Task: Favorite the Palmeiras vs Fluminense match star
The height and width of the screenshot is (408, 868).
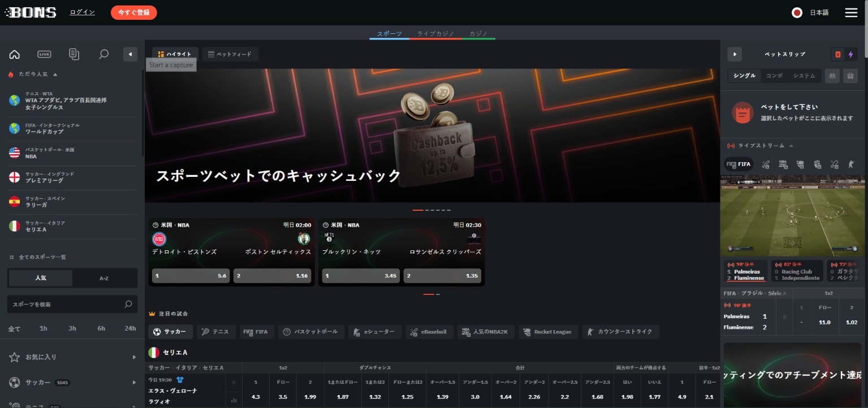Action: [x=784, y=316]
